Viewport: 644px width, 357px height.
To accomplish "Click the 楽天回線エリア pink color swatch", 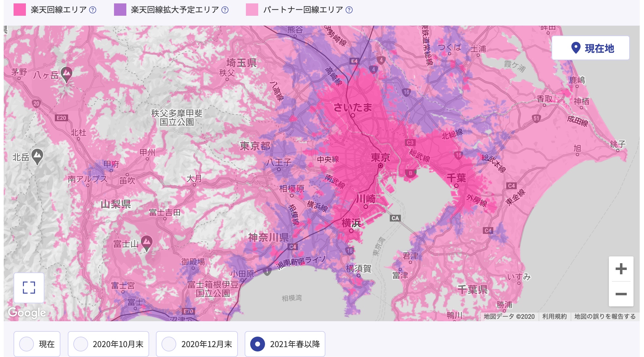I will [20, 10].
